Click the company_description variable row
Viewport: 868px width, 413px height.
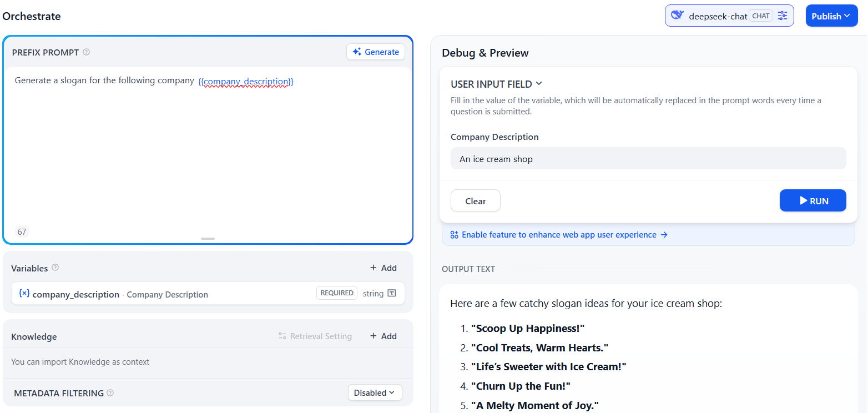click(208, 293)
